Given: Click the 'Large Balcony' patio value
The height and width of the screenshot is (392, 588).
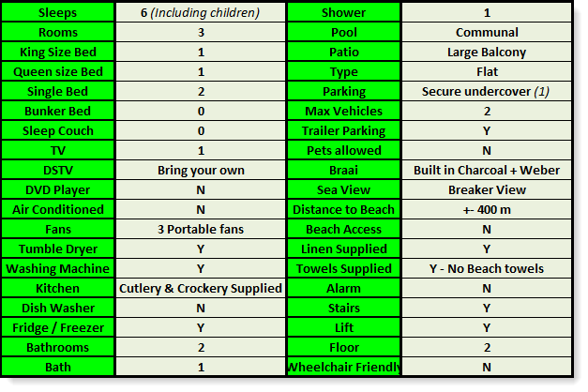Looking at the screenshot, I should click(487, 53).
